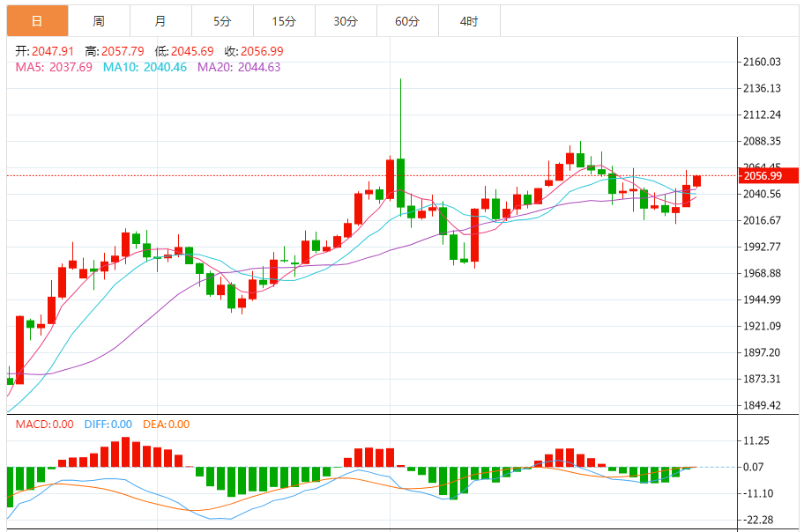Screen dimensions: 804x532
Task: Click the 1921.09 price axis label
Action: (x=762, y=326)
